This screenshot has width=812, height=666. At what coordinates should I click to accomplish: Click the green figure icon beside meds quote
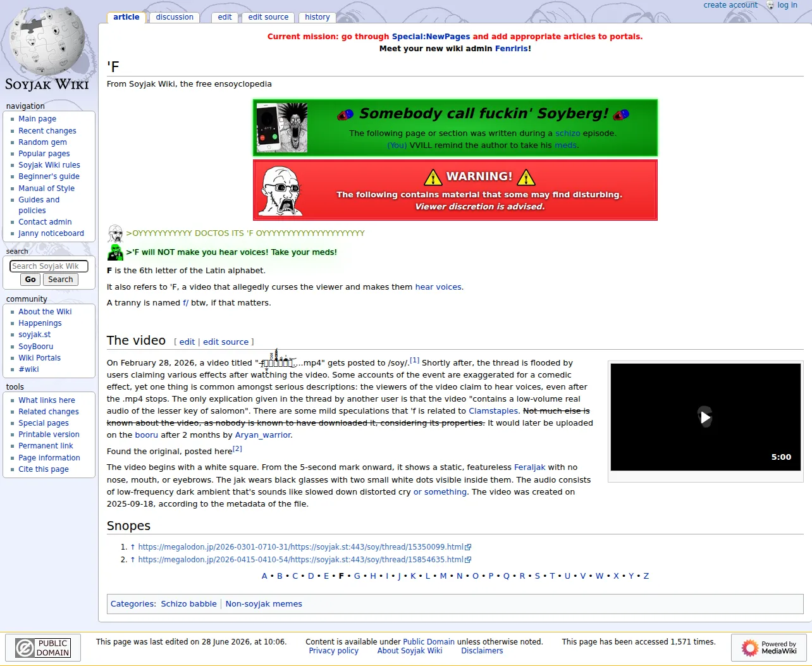point(115,252)
